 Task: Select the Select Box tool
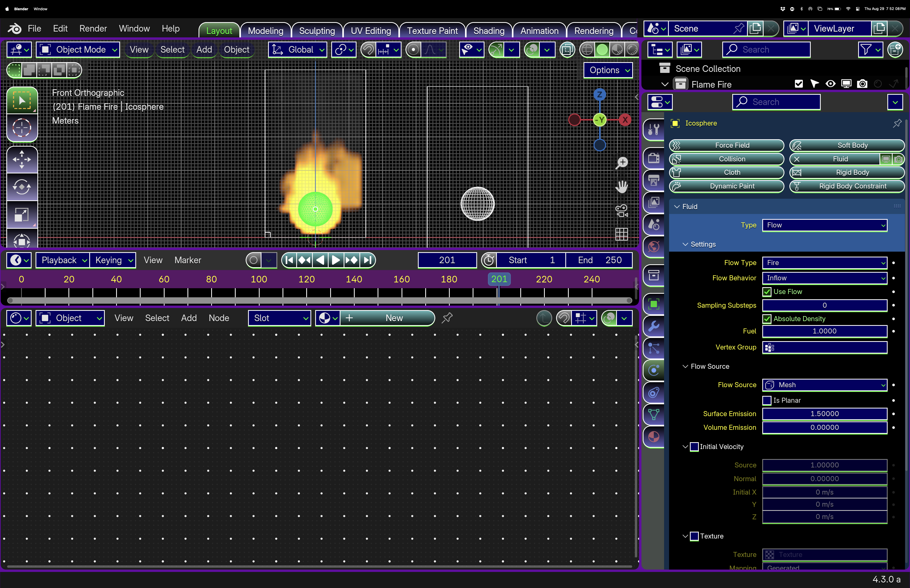click(22, 101)
